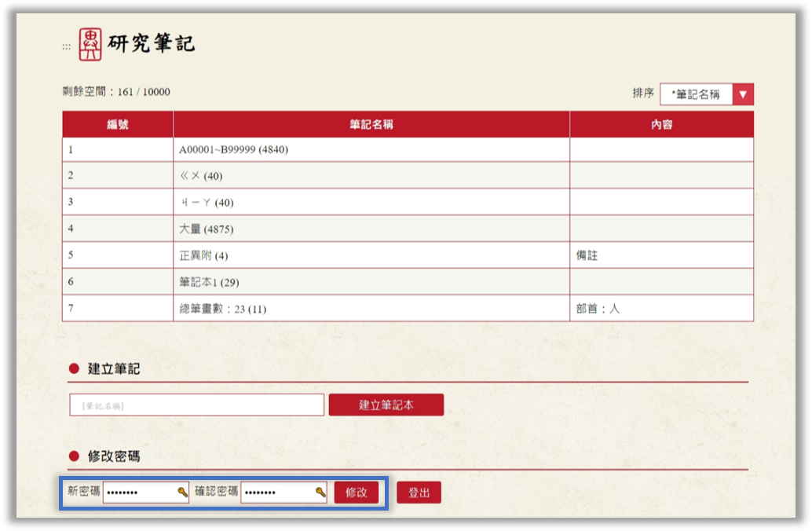Open the 總筆畫數：23 (11) note
Screen dimensions: 812x531
(223, 309)
